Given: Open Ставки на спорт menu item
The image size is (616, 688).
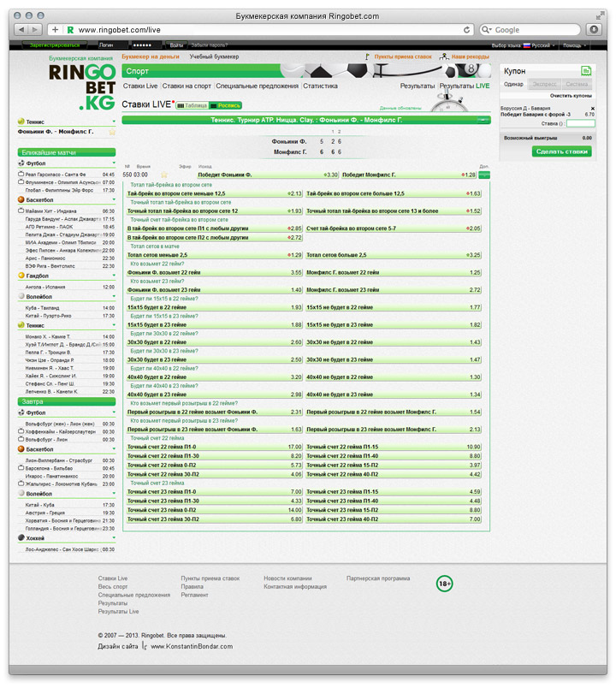Looking at the screenshot, I should (187, 86).
